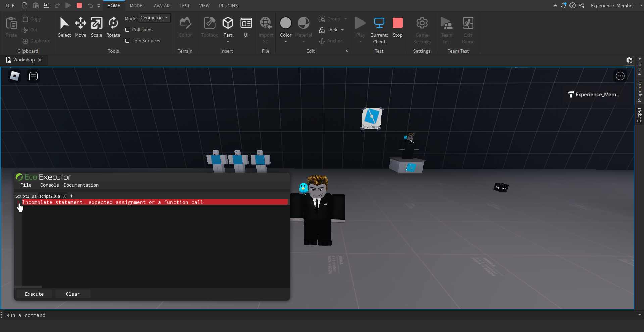Open the Terrain Editor

point(185,27)
